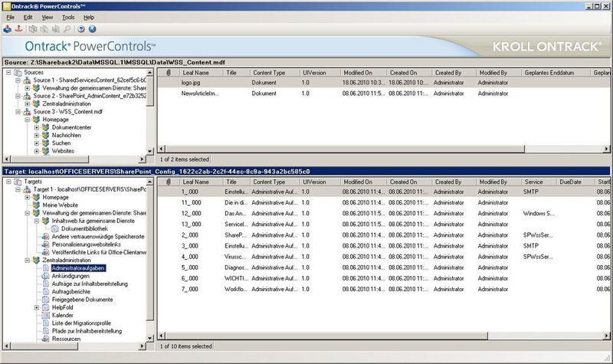Click the Nachrichten site icon
The width and height of the screenshot is (613, 364).
46,136
